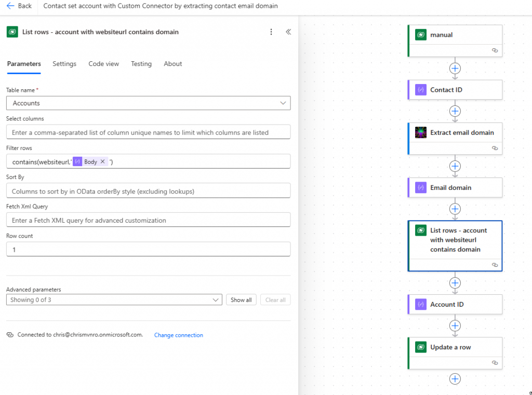532x395 pixels.
Task: Click the Change connection link
Action: pyautogui.click(x=179, y=335)
